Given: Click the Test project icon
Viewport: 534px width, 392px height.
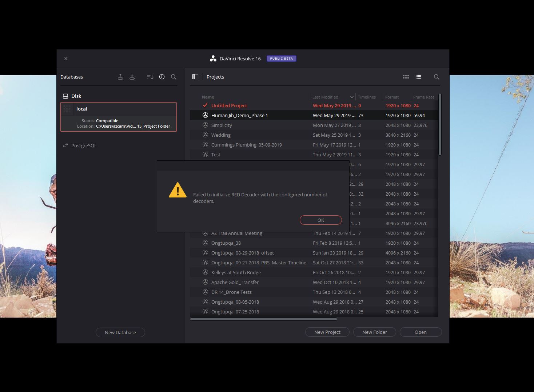Looking at the screenshot, I should (205, 154).
